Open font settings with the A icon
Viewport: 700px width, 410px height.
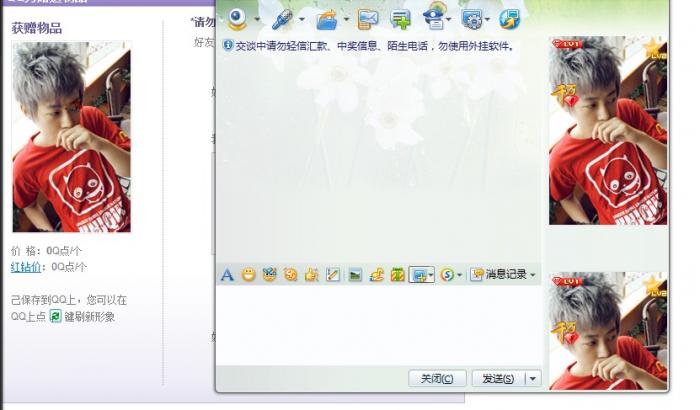[227, 275]
